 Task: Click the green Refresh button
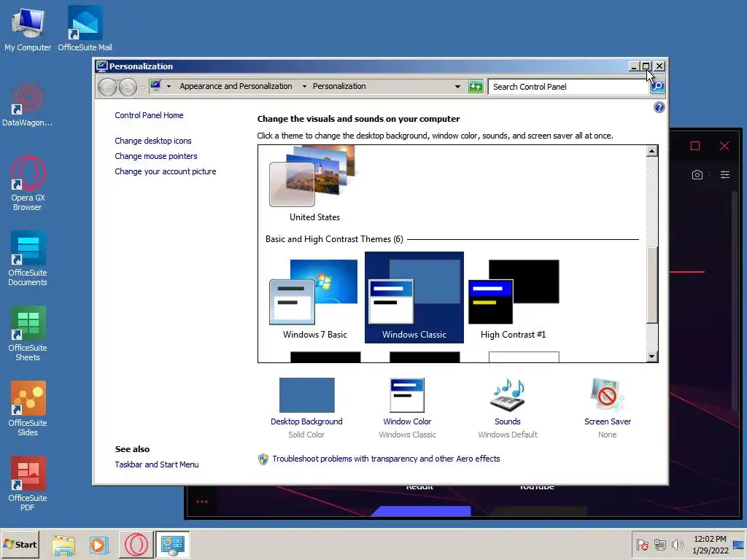[476, 87]
